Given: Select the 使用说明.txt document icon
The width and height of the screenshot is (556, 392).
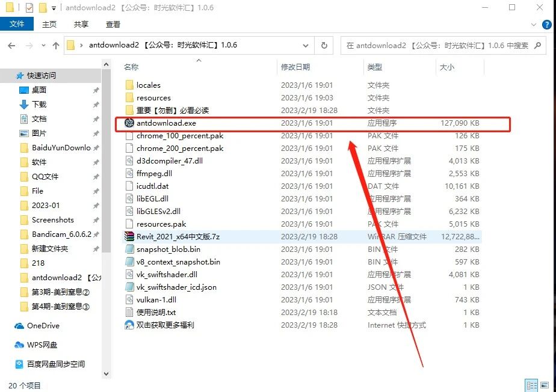Looking at the screenshot, I should [x=129, y=312].
